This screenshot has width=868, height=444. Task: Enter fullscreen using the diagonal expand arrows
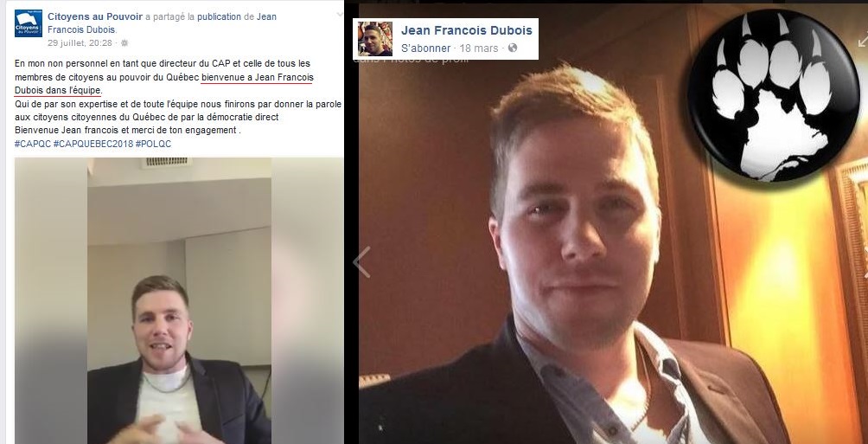point(863,41)
